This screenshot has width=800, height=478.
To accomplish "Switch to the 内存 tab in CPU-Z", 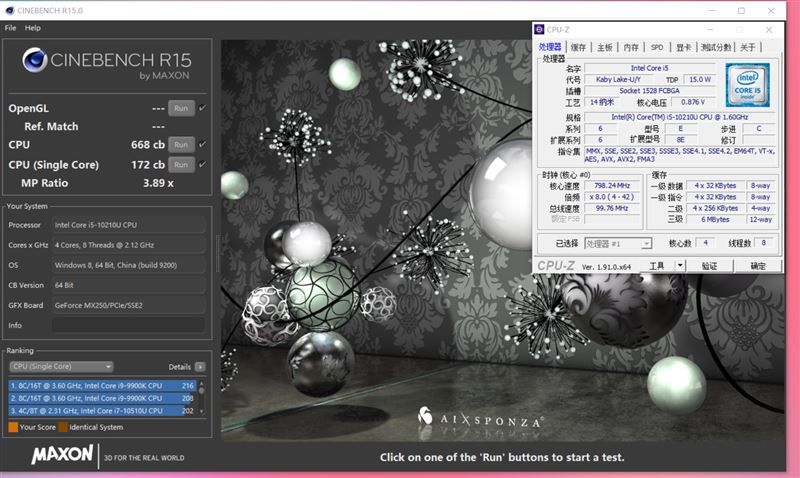I will pyautogui.click(x=631, y=47).
